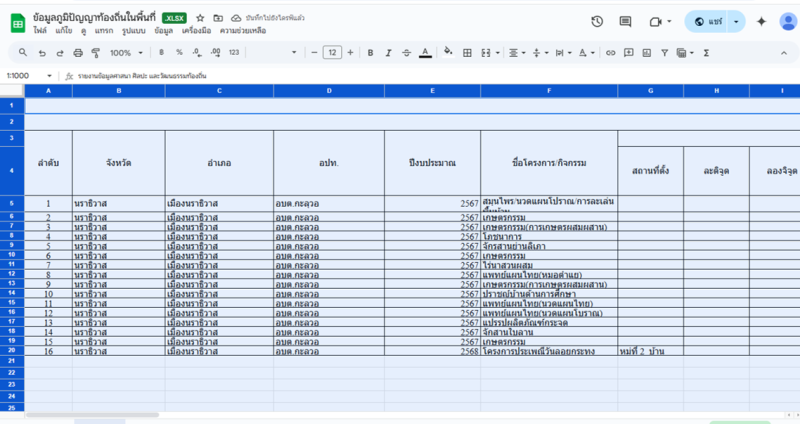This screenshot has height=424, width=800.
Task: Insert a comment from the toolbar
Action: (629, 53)
